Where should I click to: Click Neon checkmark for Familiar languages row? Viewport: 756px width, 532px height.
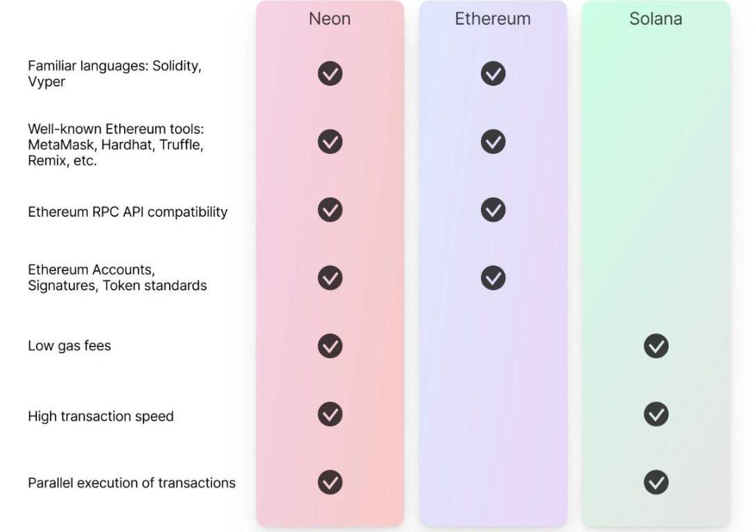pyautogui.click(x=330, y=73)
